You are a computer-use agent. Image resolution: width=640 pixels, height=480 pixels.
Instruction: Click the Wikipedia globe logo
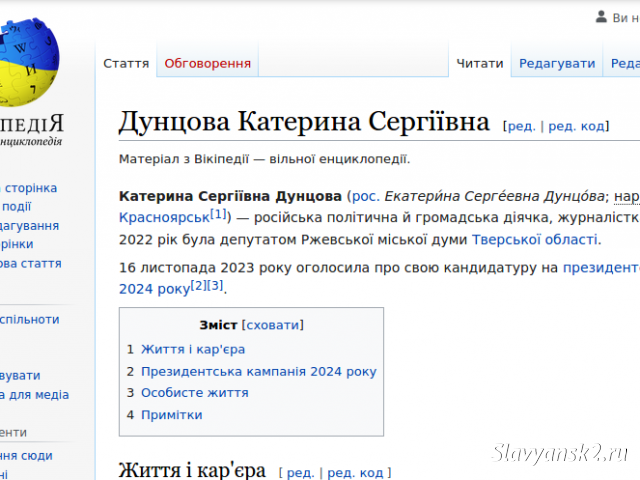point(28,62)
